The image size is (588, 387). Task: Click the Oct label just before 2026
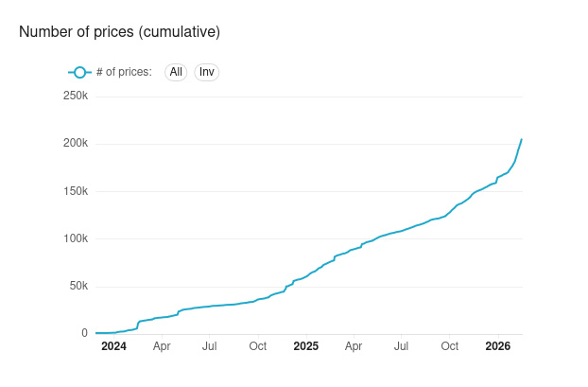449,346
